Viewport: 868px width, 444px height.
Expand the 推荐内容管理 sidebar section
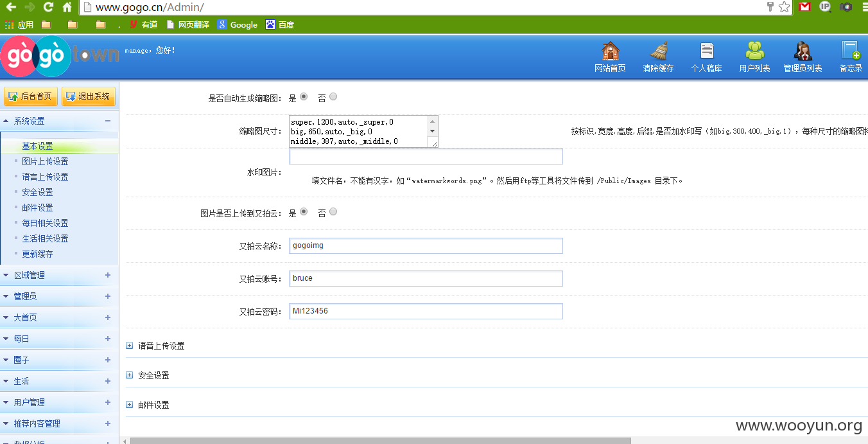coord(108,423)
